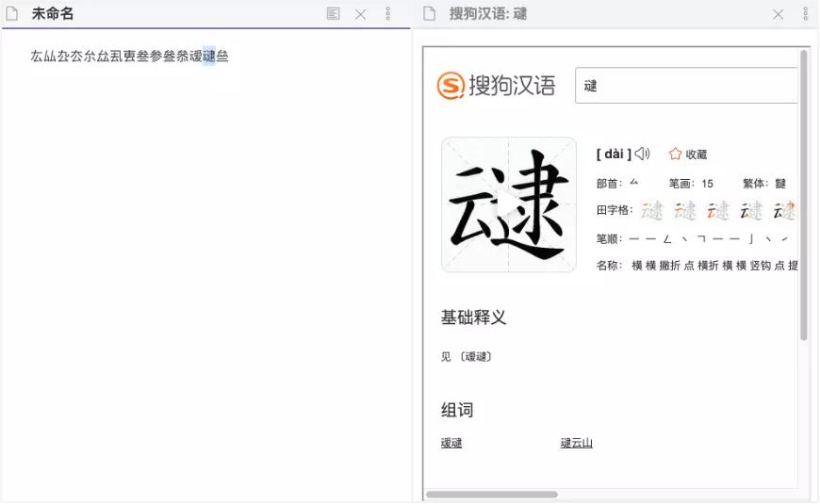Play the stroke animation of large 叇 character
The width and height of the screenshot is (820, 504).
tap(509, 204)
